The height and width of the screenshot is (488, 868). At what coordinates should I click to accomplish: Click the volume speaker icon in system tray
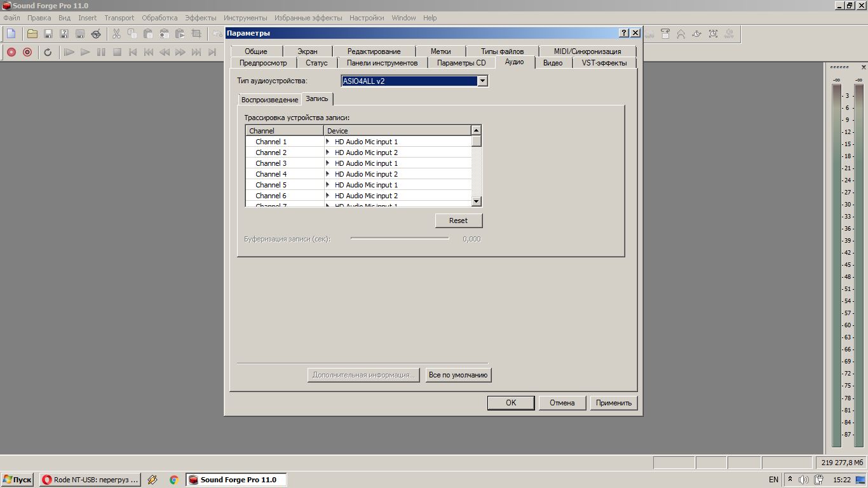(x=804, y=480)
